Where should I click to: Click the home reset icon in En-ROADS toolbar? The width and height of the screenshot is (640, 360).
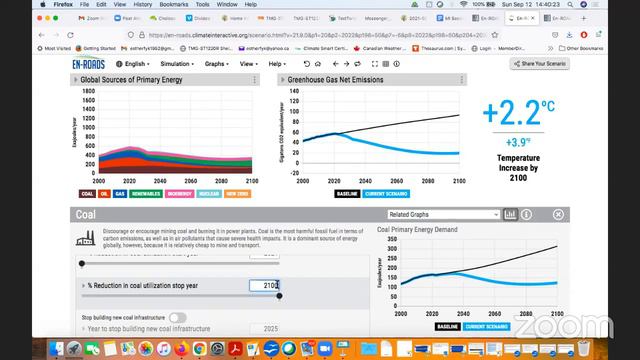click(318, 64)
